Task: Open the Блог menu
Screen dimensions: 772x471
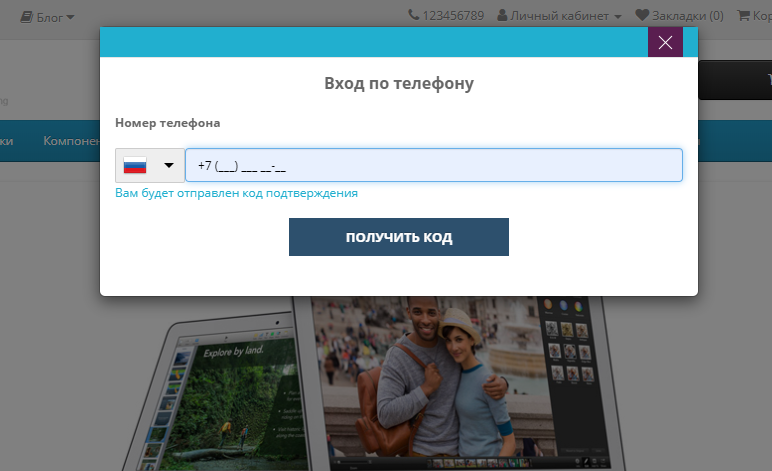Action: point(48,18)
